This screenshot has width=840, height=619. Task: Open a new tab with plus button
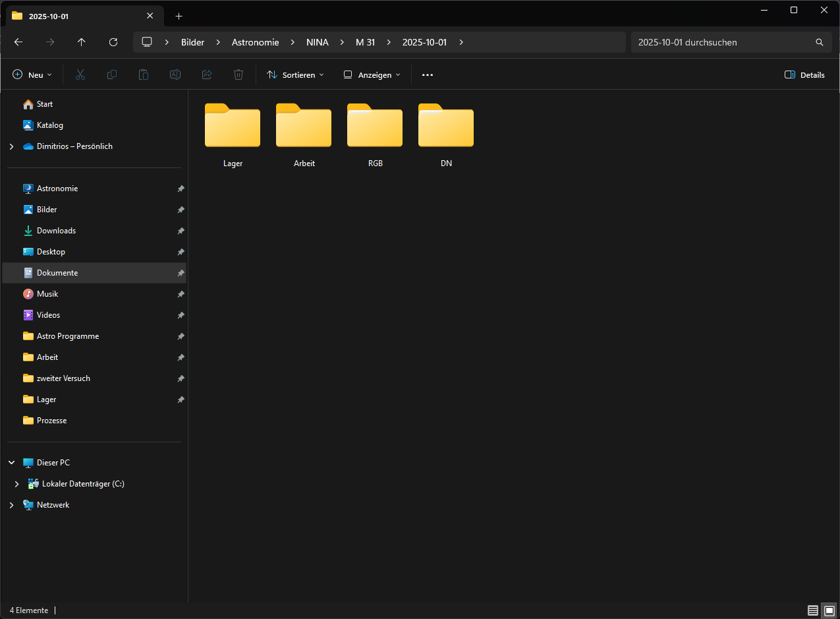coord(179,16)
